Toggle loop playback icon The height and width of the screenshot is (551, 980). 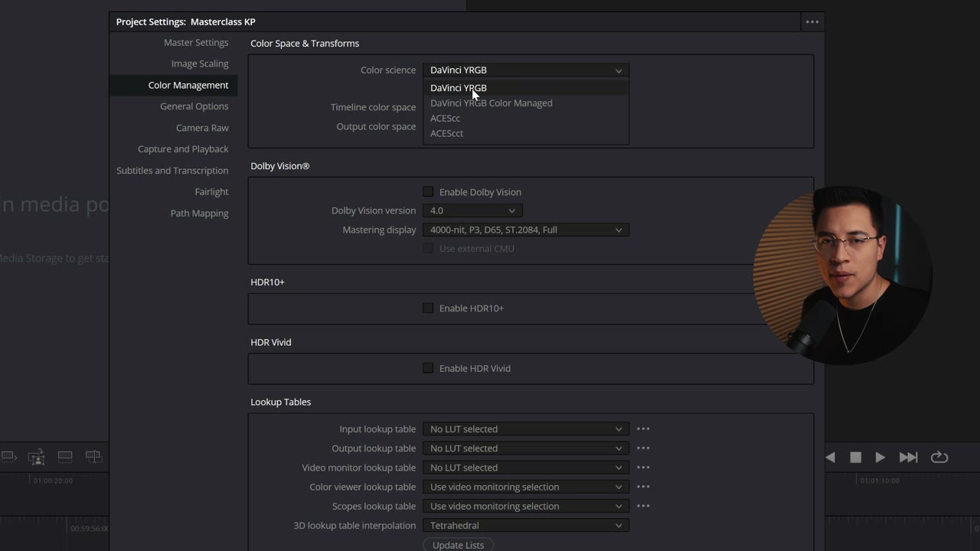tap(939, 458)
